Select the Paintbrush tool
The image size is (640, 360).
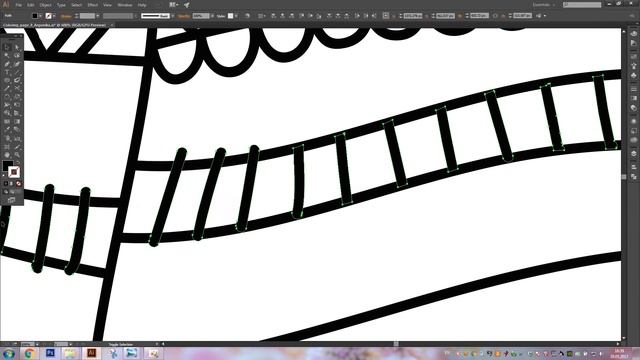(x=18, y=80)
